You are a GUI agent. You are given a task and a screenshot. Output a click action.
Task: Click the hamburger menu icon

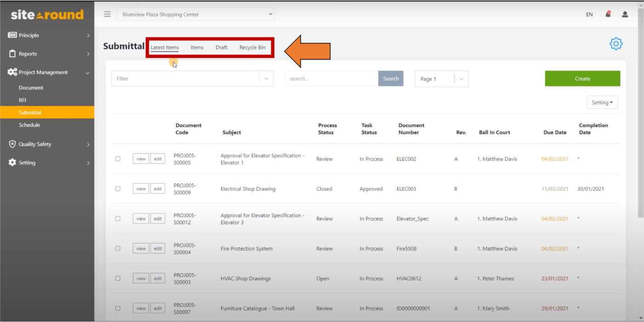(107, 14)
